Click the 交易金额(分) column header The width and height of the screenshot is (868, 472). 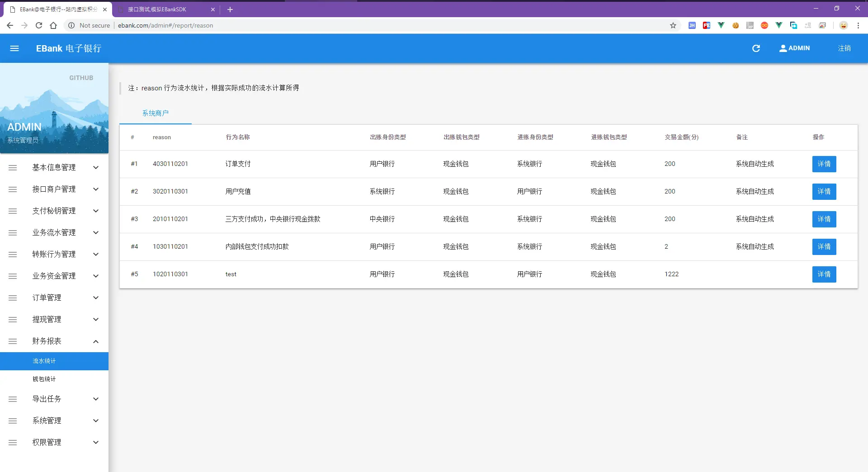click(x=681, y=137)
